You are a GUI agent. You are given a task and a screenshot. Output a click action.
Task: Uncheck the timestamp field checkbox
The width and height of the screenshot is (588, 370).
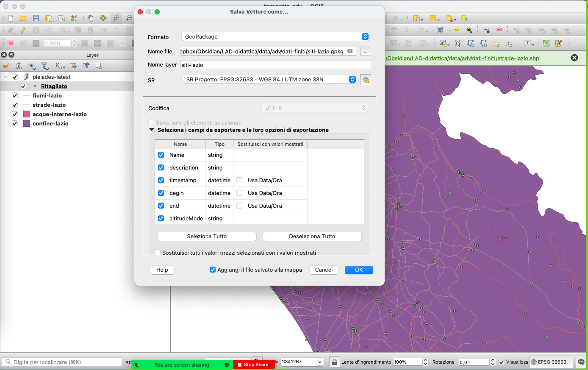[x=161, y=180]
